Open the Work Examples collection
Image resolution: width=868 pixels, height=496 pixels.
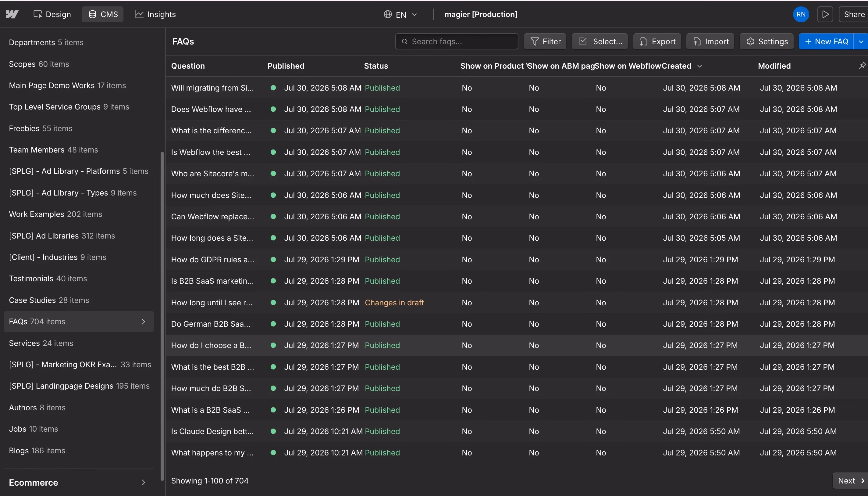[x=79, y=214]
